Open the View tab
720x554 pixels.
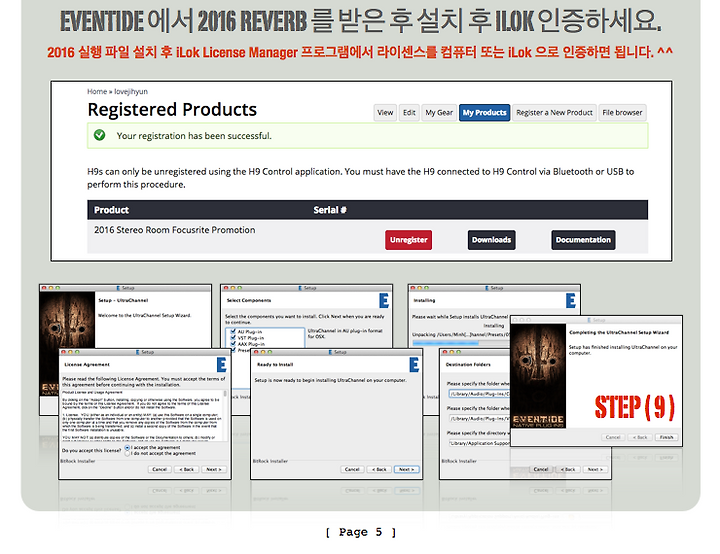(385, 113)
